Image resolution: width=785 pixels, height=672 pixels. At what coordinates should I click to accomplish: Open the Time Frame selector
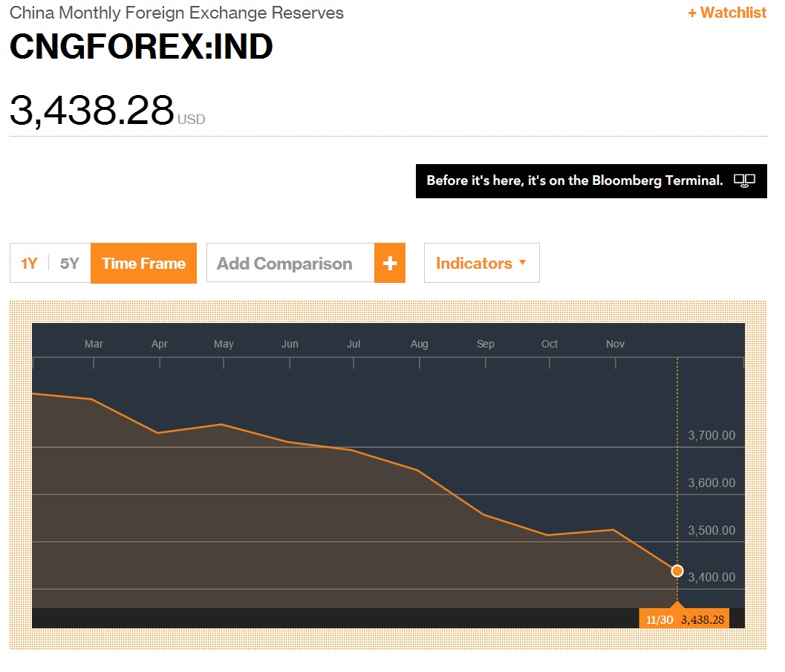(x=143, y=264)
